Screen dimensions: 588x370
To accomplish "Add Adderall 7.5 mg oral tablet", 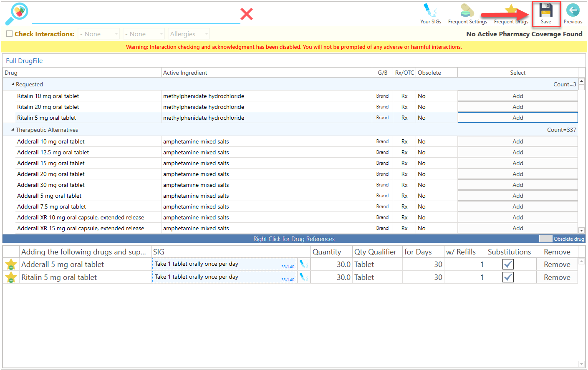I will click(518, 206).
